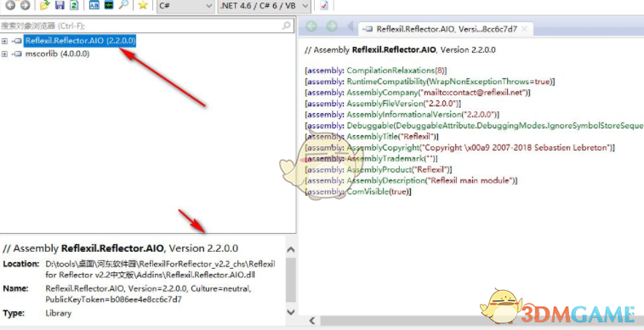Expand the mscorlib tree node

pos(4,54)
